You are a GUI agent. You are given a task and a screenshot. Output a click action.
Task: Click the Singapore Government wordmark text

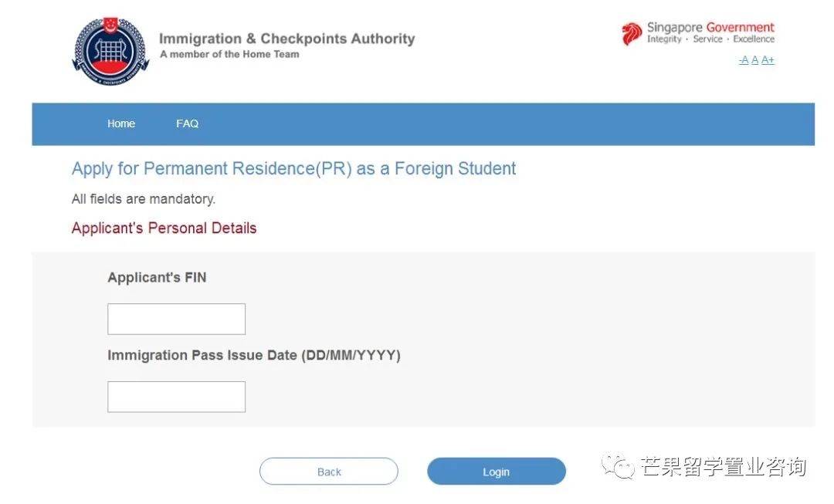(710, 28)
